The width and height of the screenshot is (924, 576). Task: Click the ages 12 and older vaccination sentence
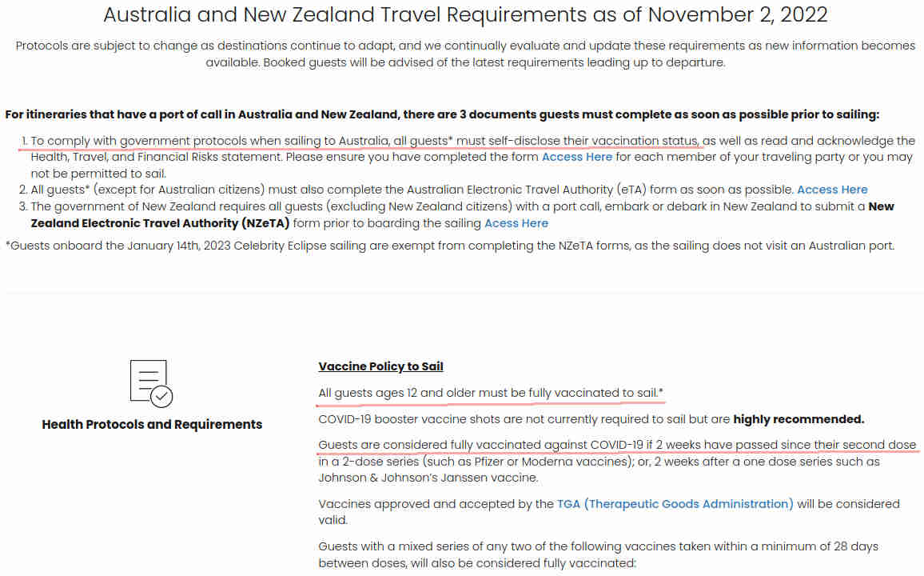491,394
